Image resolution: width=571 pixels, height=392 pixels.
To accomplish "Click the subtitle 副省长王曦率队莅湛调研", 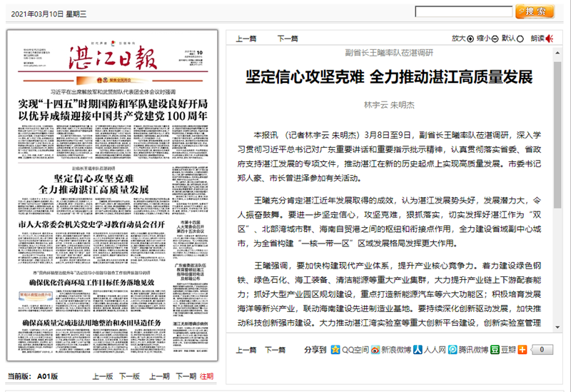I will point(389,53).
